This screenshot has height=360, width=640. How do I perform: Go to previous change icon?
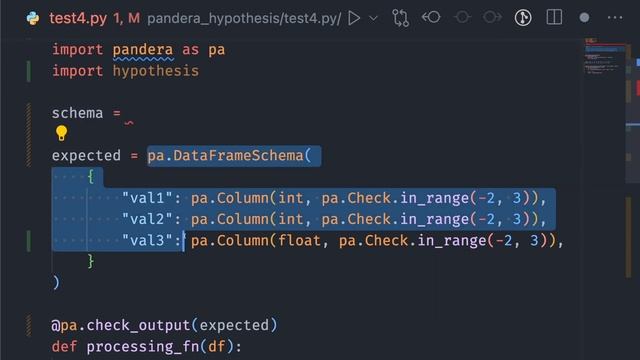click(x=431, y=18)
